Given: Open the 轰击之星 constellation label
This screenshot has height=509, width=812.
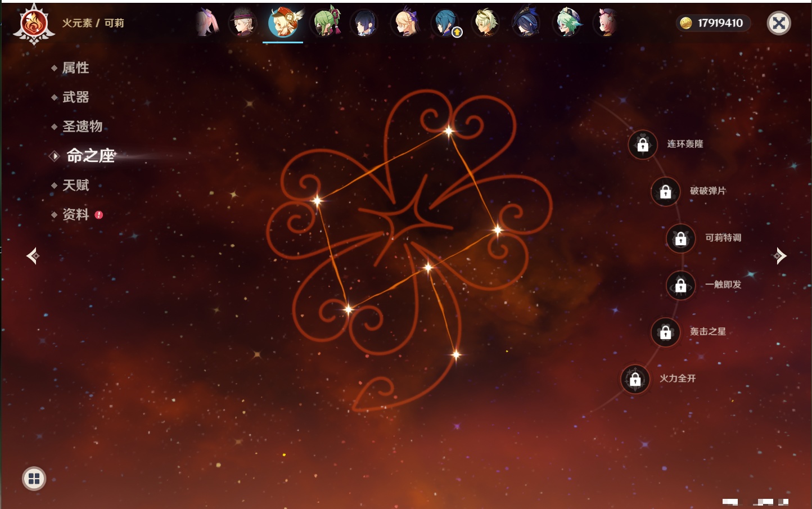Looking at the screenshot, I should pos(708,331).
